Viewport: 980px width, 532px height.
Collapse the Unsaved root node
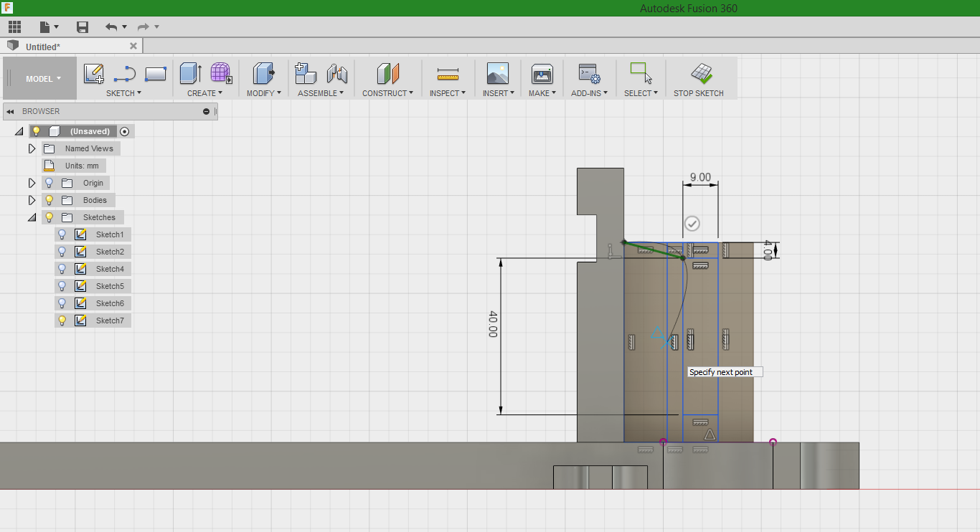19,131
